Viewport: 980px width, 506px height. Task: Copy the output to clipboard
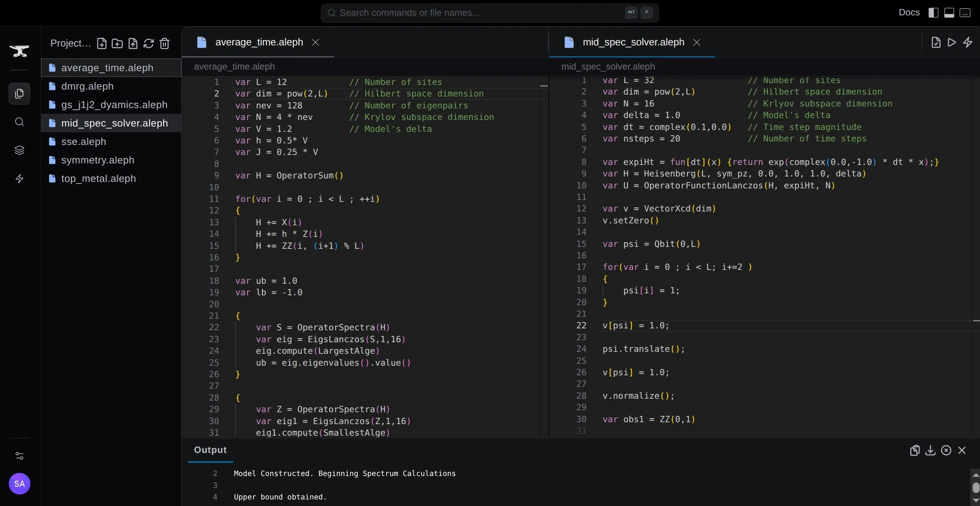coord(915,450)
